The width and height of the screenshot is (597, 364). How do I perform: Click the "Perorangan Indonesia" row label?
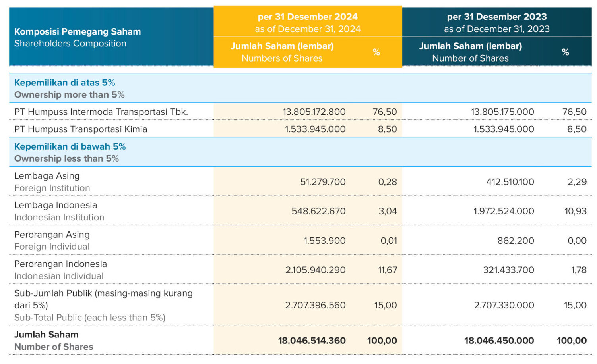point(60,264)
